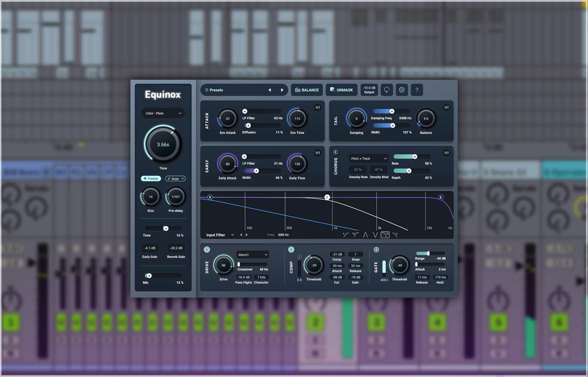This screenshot has width=588, height=377.
Task: Toggle the Comp section power button
Action: [291, 249]
